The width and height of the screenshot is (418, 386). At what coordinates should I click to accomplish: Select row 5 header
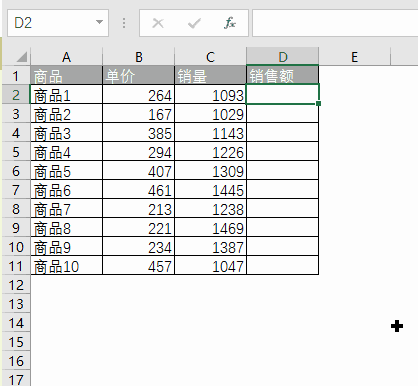point(16,152)
